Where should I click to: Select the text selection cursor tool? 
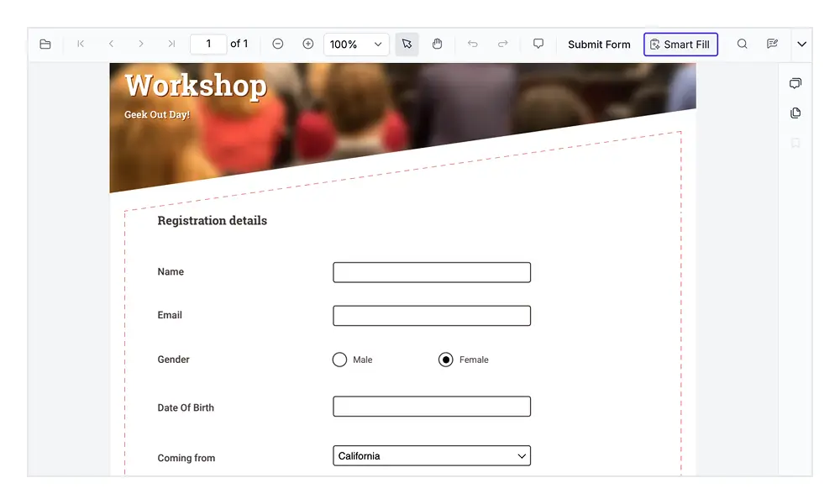[x=407, y=45]
